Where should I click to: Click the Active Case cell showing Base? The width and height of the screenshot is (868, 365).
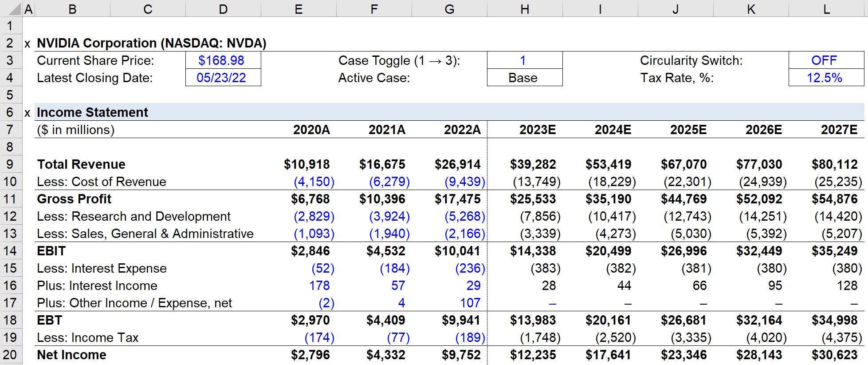[x=525, y=78]
